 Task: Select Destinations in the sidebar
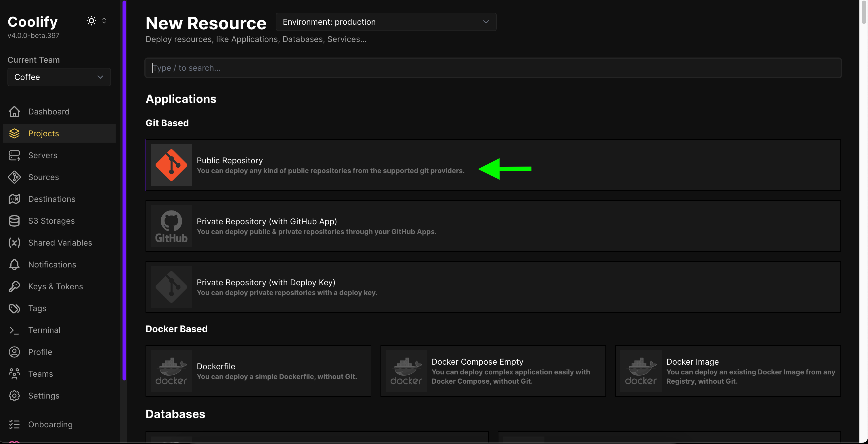click(x=59, y=199)
